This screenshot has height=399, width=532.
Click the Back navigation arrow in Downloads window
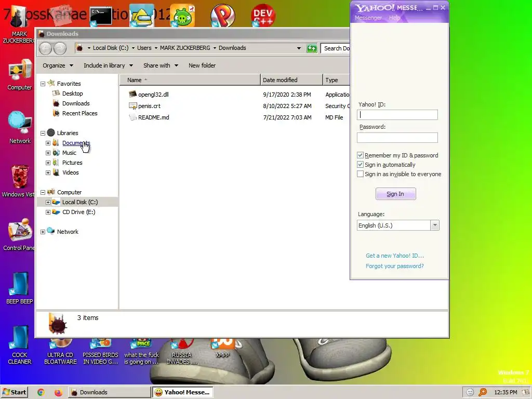45,48
